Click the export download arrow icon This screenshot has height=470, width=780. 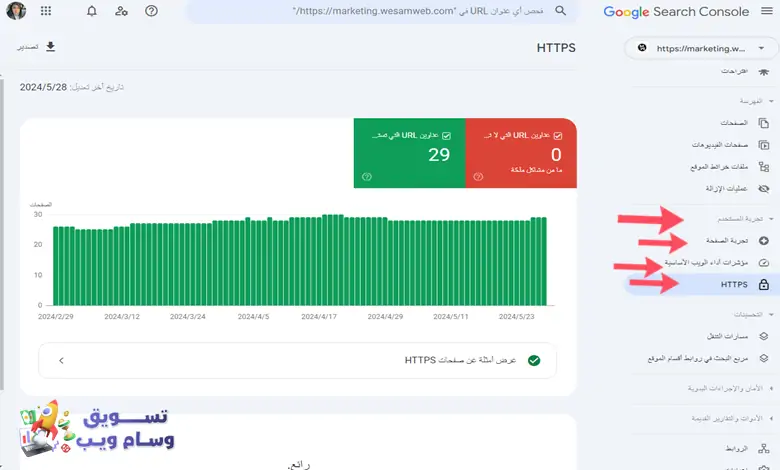pos(50,47)
